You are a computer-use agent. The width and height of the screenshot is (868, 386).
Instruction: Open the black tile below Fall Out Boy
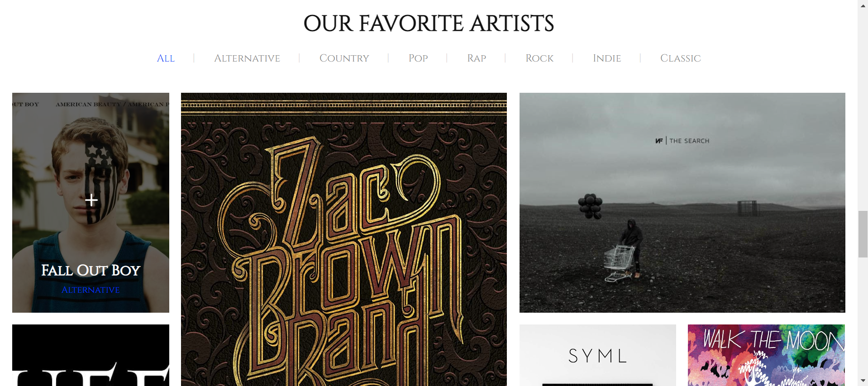click(91, 355)
